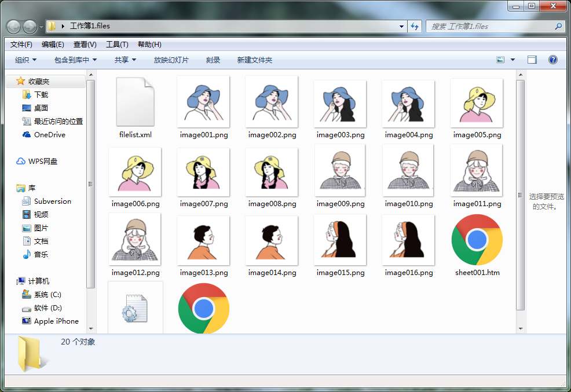This screenshot has height=392, width=571.
Task: Open the 组织 dropdown
Action: point(26,60)
